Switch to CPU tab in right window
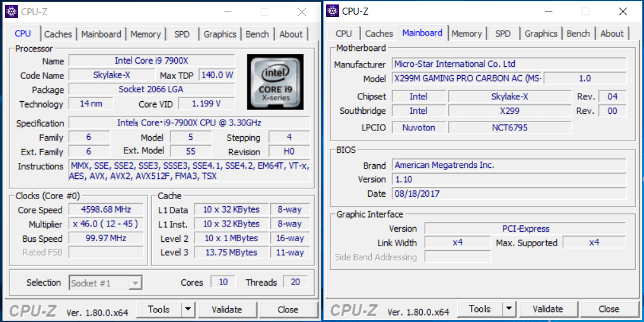The height and width of the screenshot is (322, 644). (344, 33)
